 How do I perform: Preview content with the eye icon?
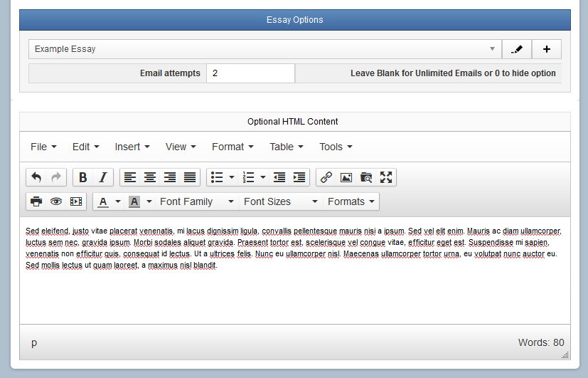(56, 201)
